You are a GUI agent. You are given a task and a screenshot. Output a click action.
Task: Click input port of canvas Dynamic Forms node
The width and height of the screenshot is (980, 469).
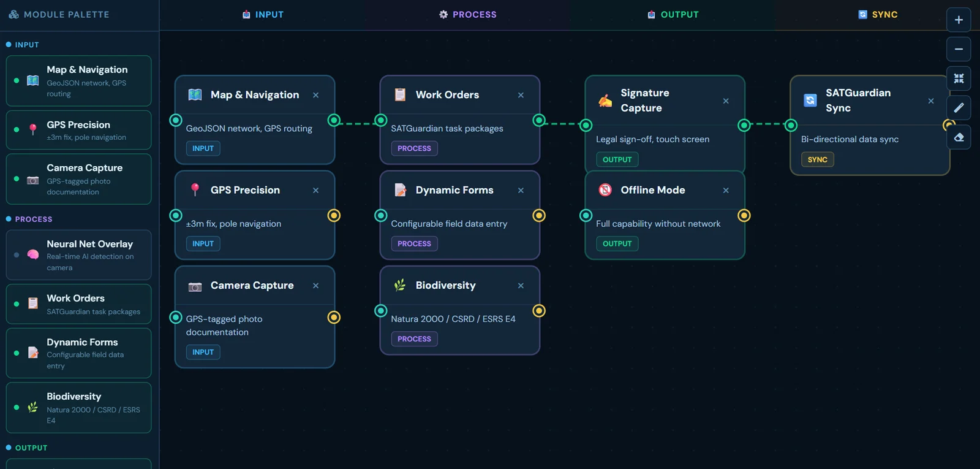(381, 215)
